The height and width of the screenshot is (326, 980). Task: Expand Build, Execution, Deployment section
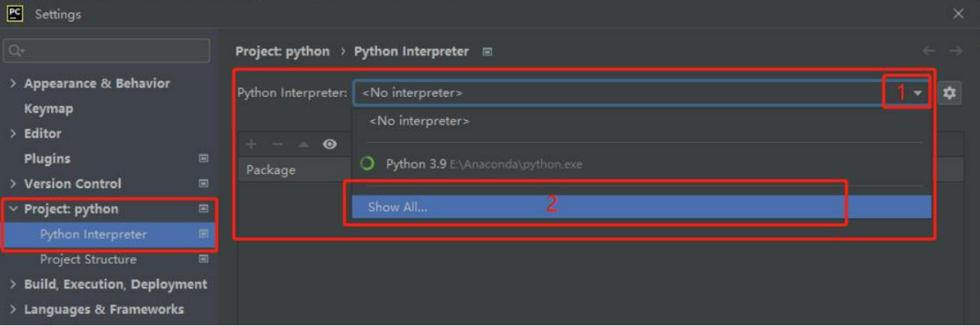point(13,285)
